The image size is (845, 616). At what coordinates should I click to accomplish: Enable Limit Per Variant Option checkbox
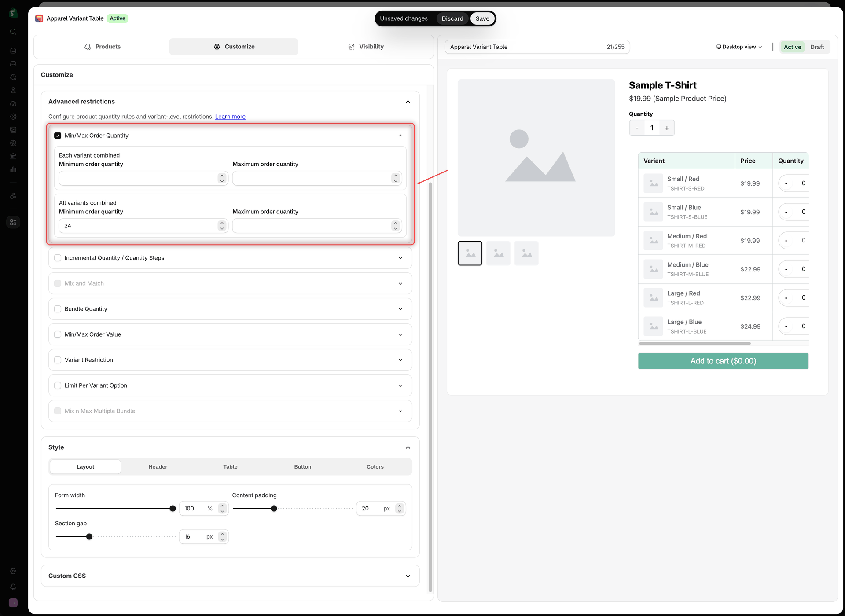click(x=58, y=385)
